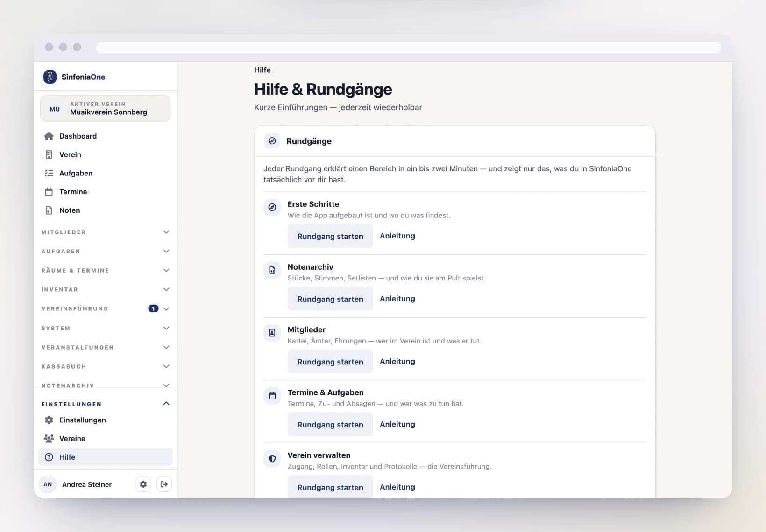
Task: Start the Erste Schritte Rundgang
Action: (x=330, y=236)
